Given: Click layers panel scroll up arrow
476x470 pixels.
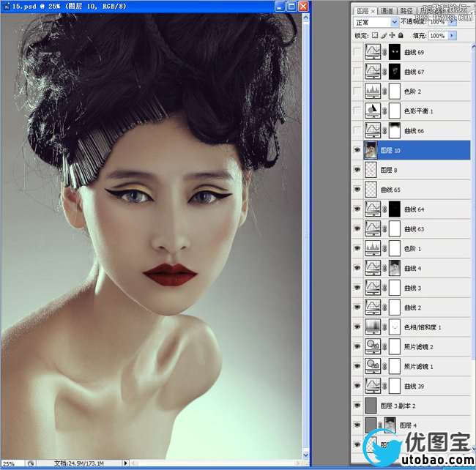Looking at the screenshot, I should [x=473, y=46].
